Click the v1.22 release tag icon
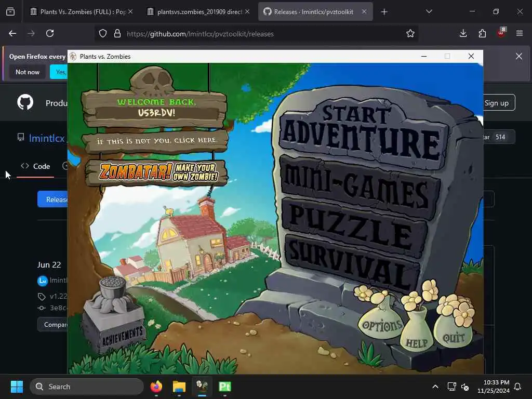The width and height of the screenshot is (532, 399). coord(42,297)
